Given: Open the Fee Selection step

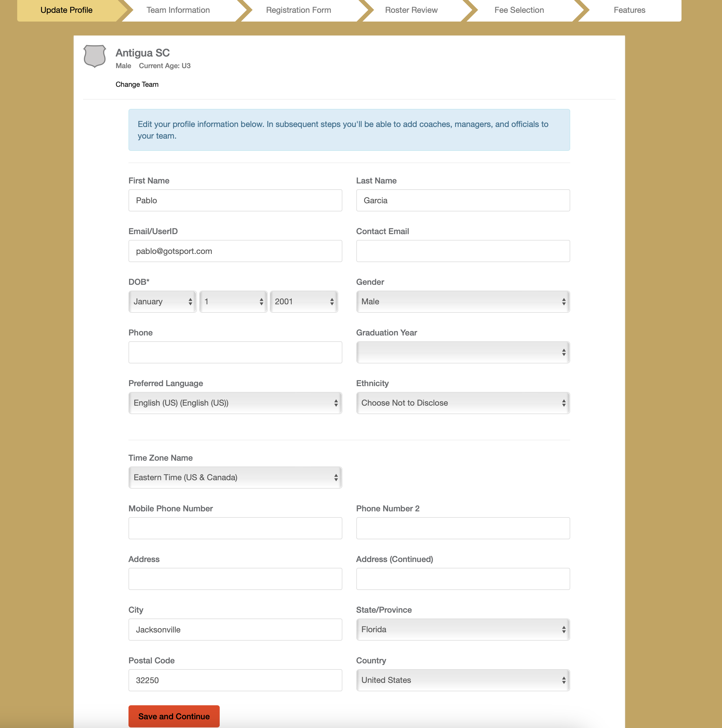Looking at the screenshot, I should [519, 10].
